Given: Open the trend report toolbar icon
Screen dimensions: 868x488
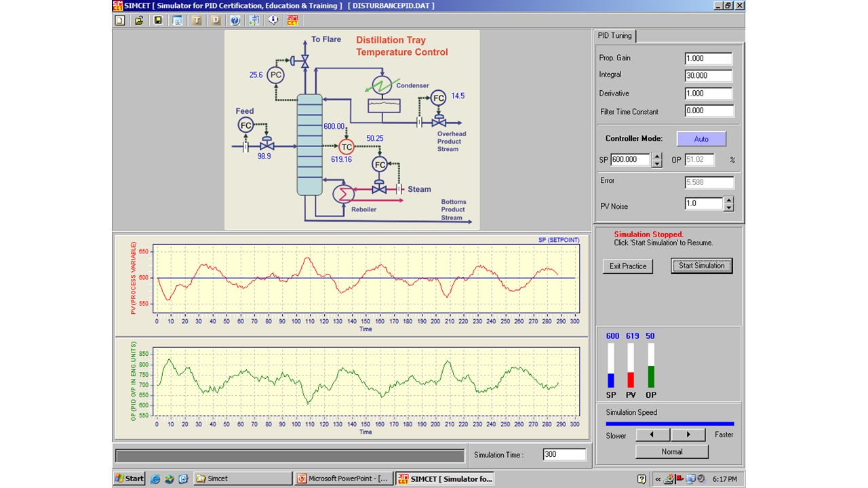Looking at the screenshot, I should coord(177,20).
